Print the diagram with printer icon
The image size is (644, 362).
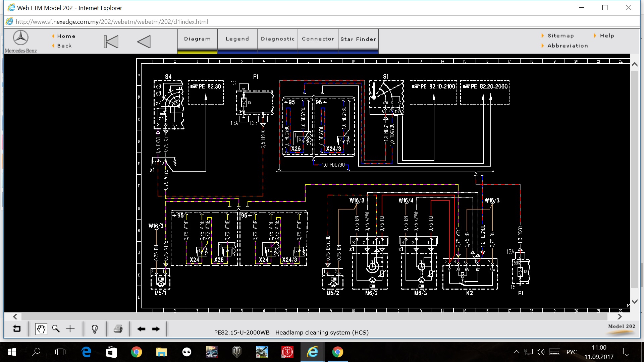click(118, 329)
